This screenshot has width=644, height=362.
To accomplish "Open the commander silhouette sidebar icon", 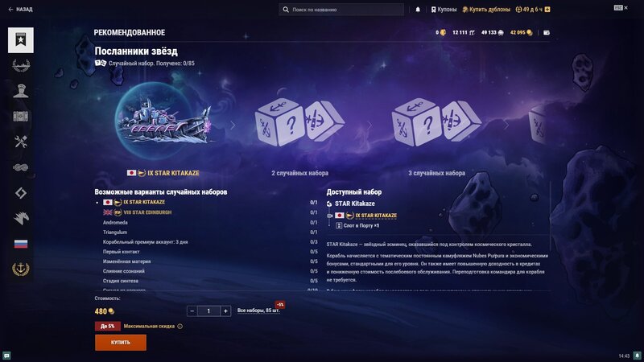I will (21, 91).
